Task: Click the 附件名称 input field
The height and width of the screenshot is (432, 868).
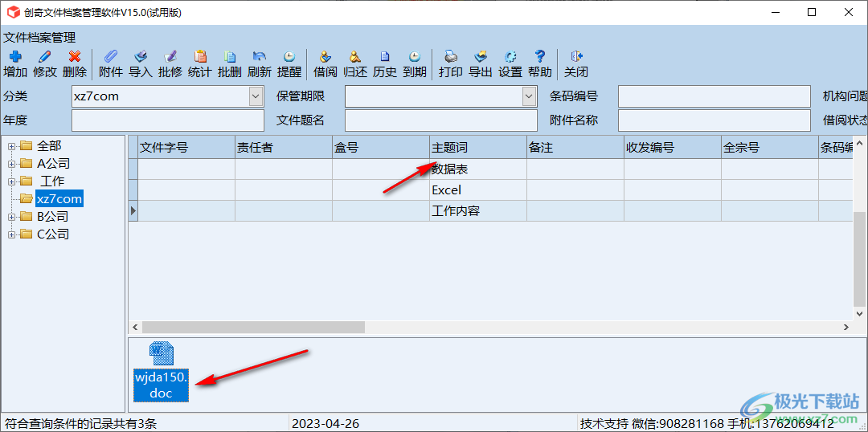Action: click(714, 120)
